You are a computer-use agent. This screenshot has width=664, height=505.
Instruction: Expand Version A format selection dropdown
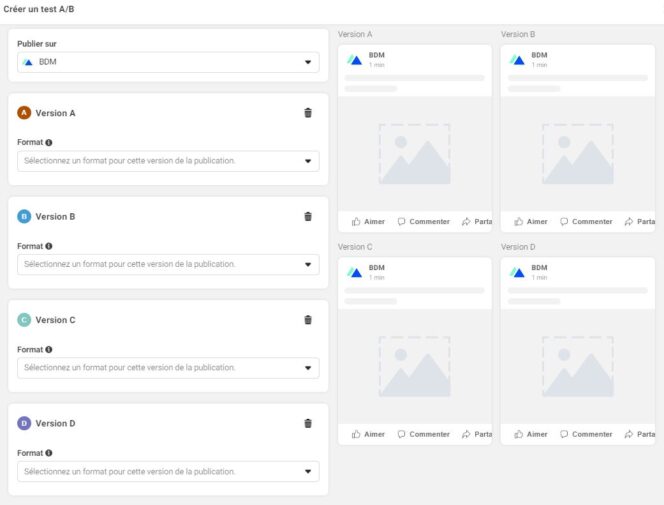(168, 161)
